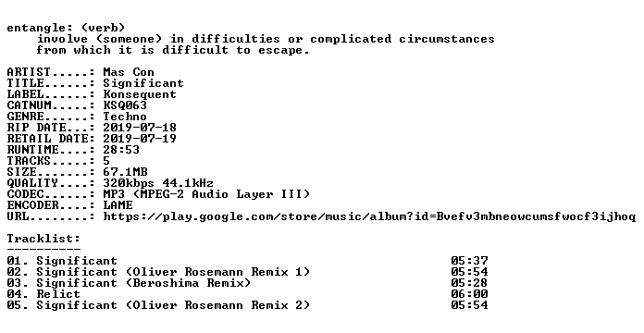
Task: Click the word 'entangle' in the definition
Action: (33, 29)
